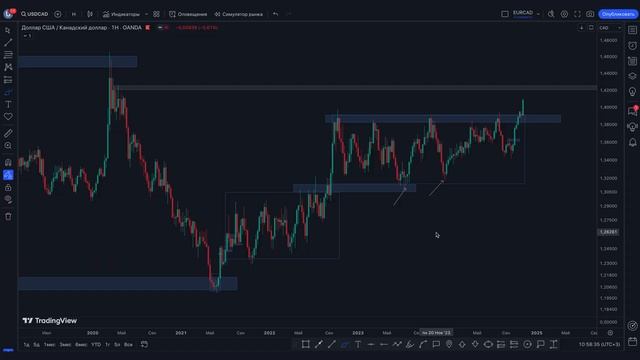Open the Индикаторы indicators menu
Screen dimensions: 640x360
[x=121, y=14]
